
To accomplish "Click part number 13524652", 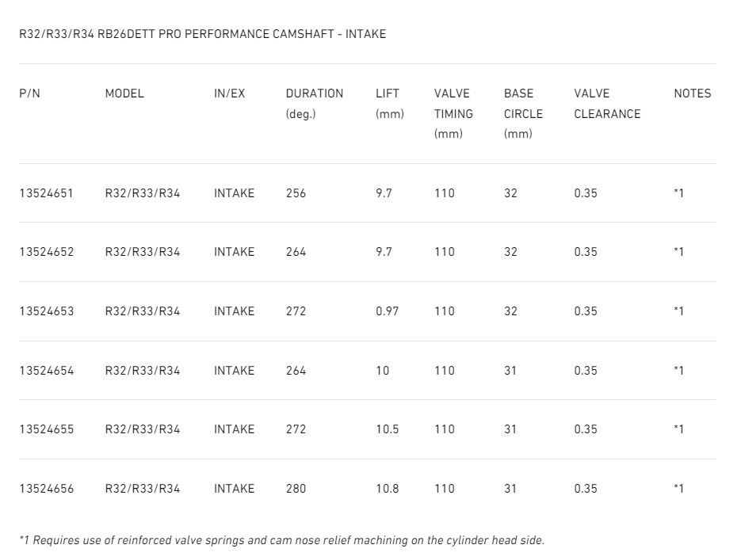I will 46,252.
